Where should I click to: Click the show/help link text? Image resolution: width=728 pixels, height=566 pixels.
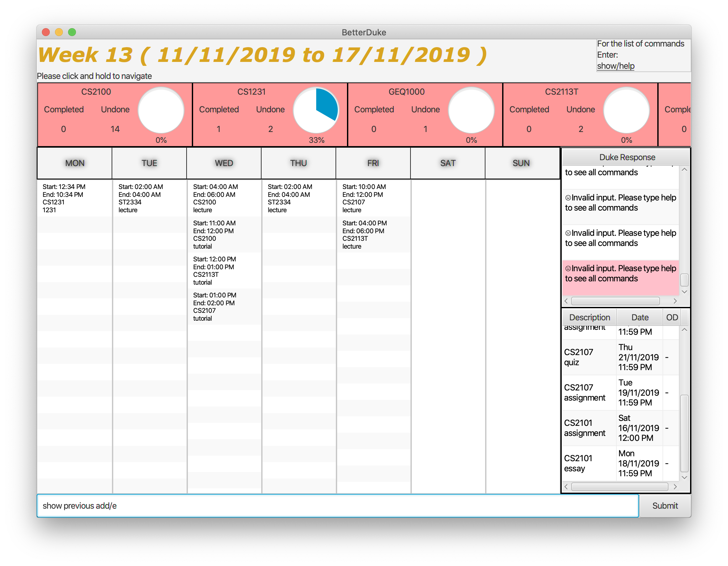coord(615,66)
